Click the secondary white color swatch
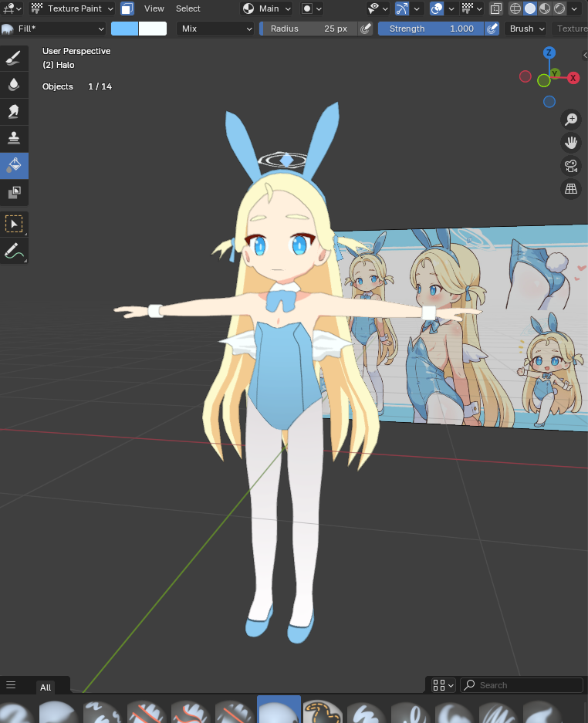This screenshot has width=588, height=723. click(153, 29)
